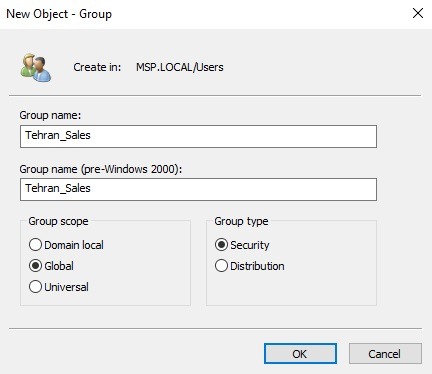This screenshot has height=374, width=432.
Task: Choose the Global group scope option
Action: (x=35, y=266)
